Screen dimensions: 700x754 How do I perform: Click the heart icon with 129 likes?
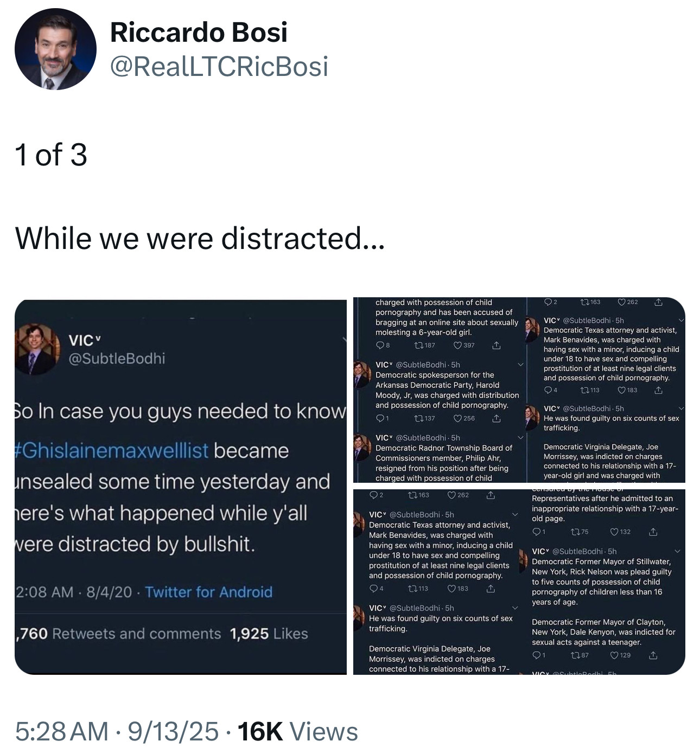(614, 656)
